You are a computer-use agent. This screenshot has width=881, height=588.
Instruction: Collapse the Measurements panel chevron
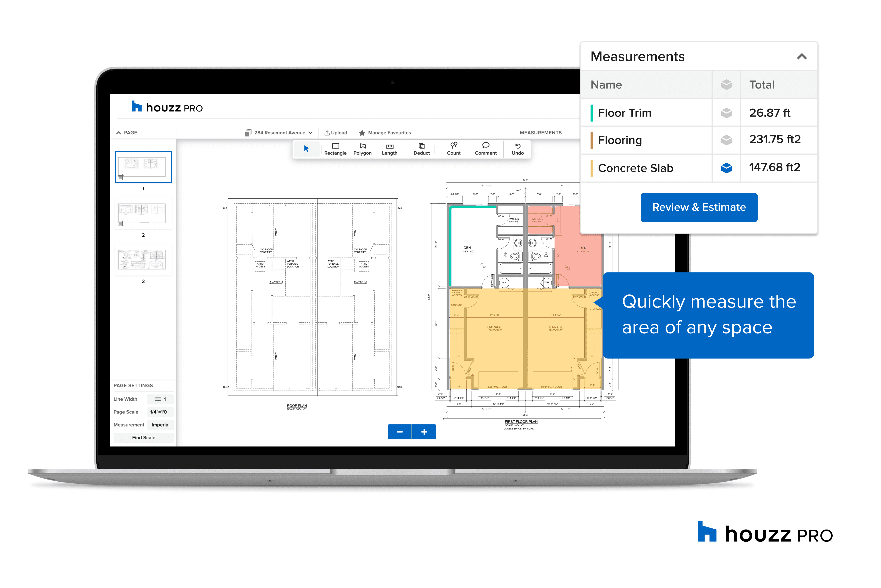[801, 57]
